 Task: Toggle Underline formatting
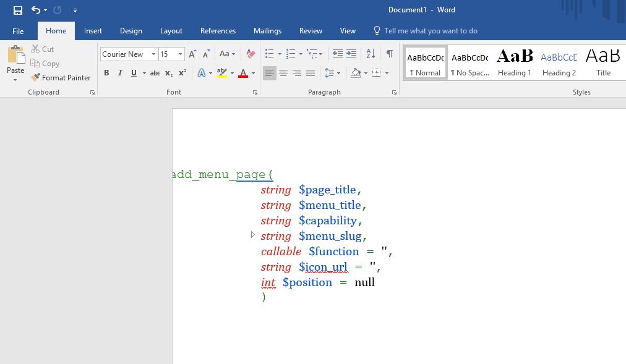point(134,73)
